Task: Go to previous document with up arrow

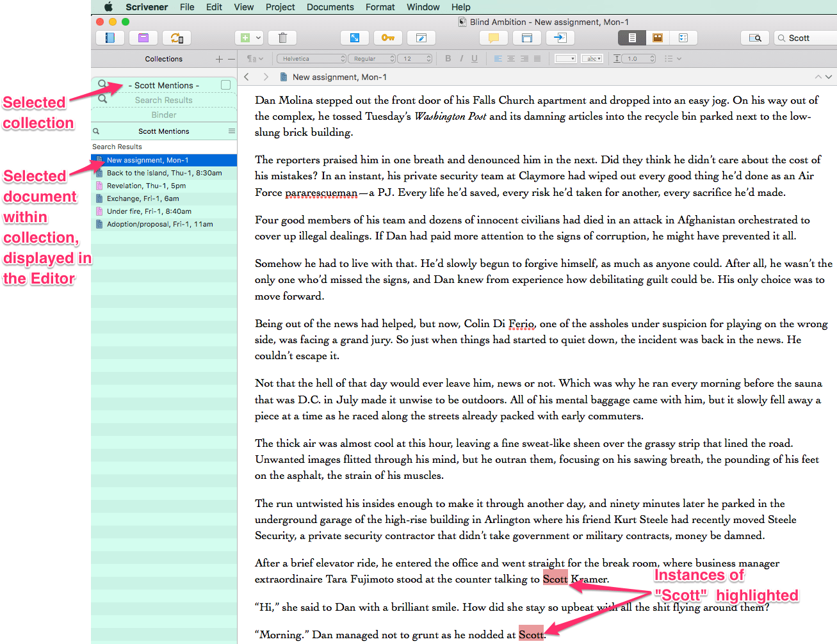Action: click(x=818, y=77)
